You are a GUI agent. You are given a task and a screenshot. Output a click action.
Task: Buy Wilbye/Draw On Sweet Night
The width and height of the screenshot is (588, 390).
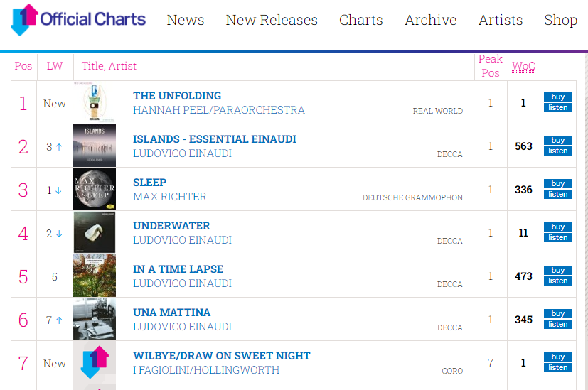(x=558, y=357)
